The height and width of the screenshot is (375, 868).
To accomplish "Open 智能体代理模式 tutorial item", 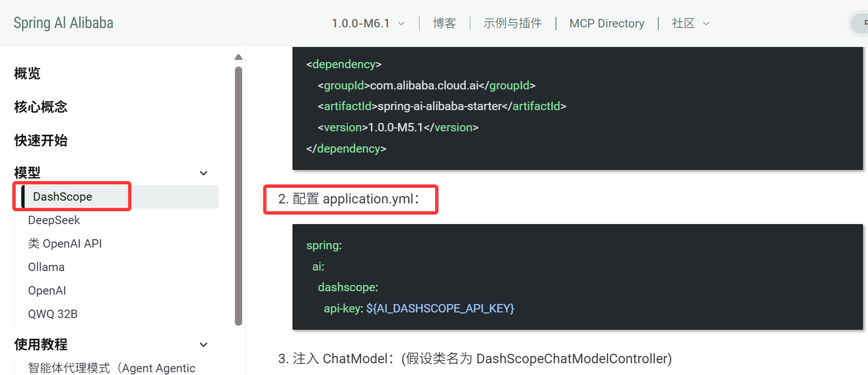I will pos(112,368).
